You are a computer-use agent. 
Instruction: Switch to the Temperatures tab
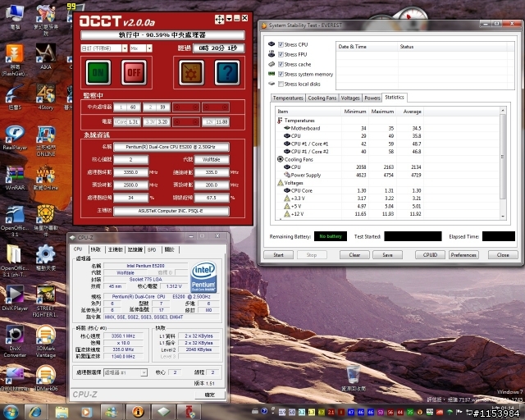point(287,98)
